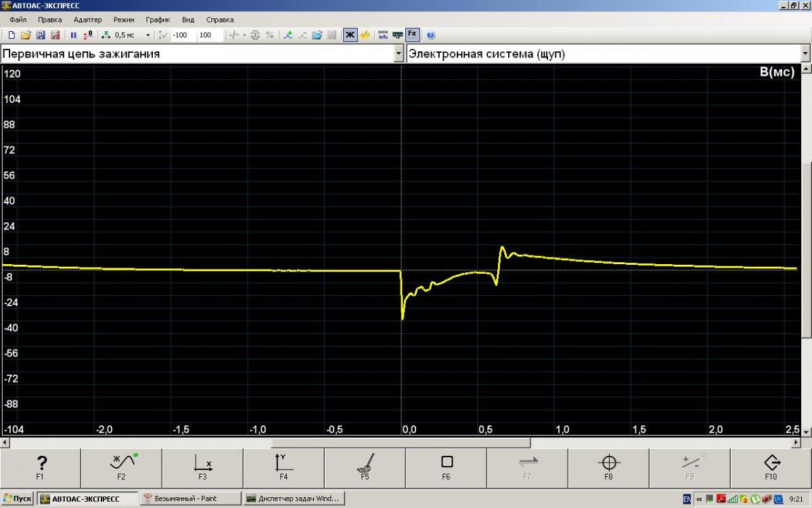Click the grayed save reference toolbar icon
The image size is (812, 508).
[332, 35]
